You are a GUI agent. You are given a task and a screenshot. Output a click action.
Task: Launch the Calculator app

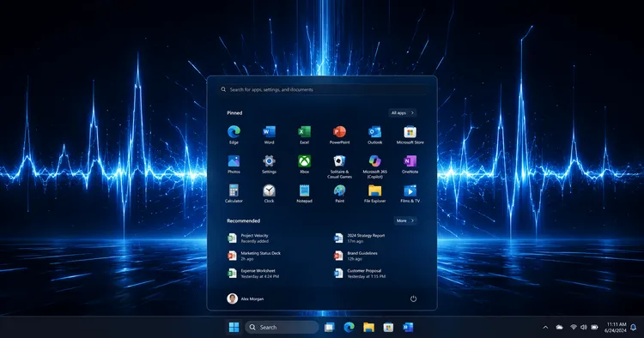[234, 194]
